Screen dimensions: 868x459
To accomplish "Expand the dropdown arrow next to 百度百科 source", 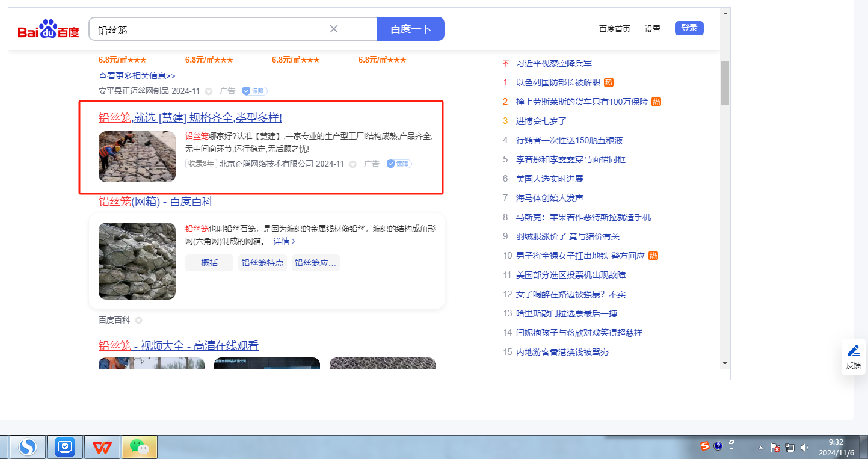I will pos(138,320).
